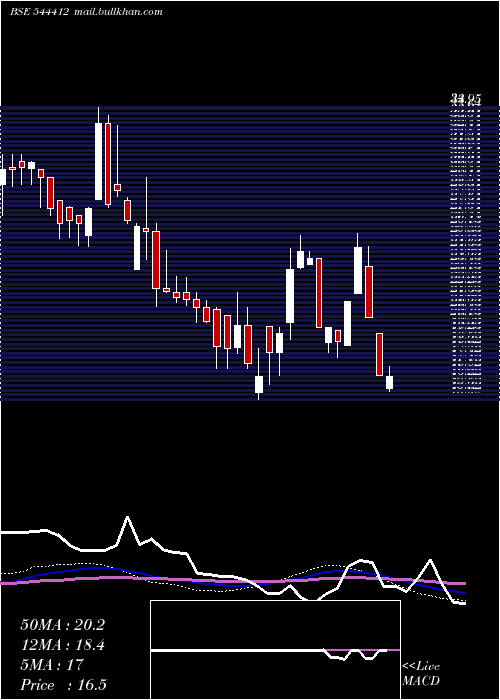500x700 pixels.
Task: Click the '50MA : 20.2' value
Action: [x=62, y=625]
